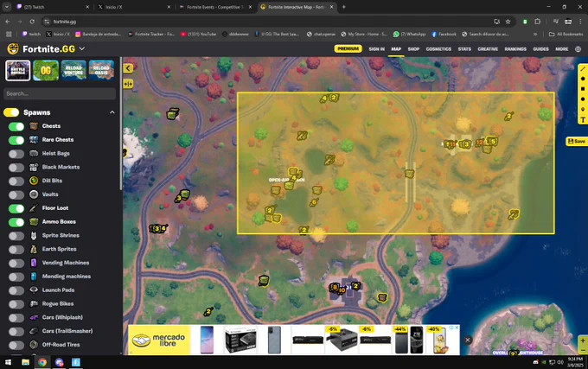Disable the Chests toggle
The height and width of the screenshot is (369, 588).
(x=16, y=127)
